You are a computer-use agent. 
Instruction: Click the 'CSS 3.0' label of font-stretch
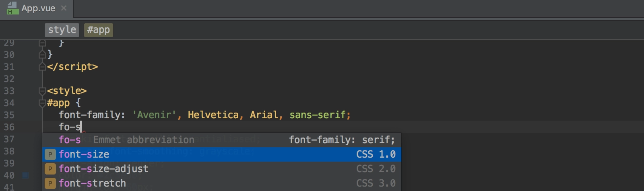[x=376, y=183]
